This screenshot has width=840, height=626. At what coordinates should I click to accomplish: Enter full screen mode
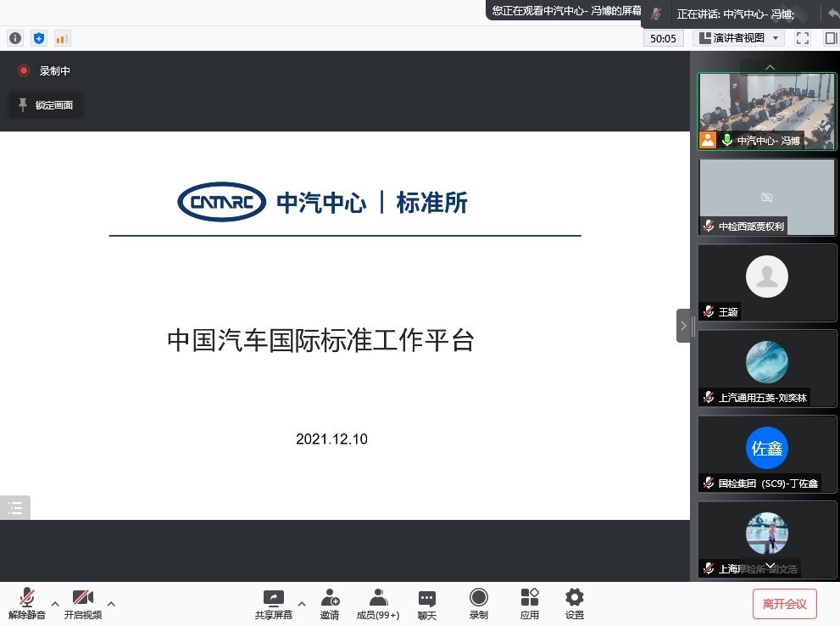[803, 38]
